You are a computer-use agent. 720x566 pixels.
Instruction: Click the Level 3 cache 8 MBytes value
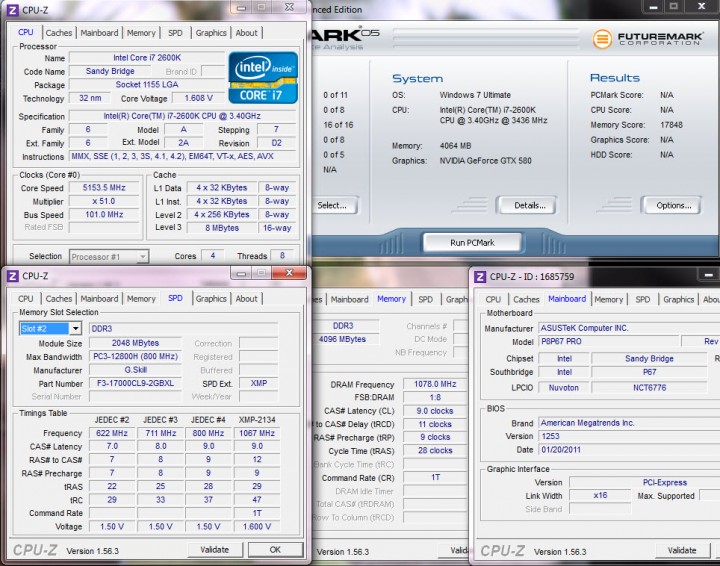click(222, 228)
